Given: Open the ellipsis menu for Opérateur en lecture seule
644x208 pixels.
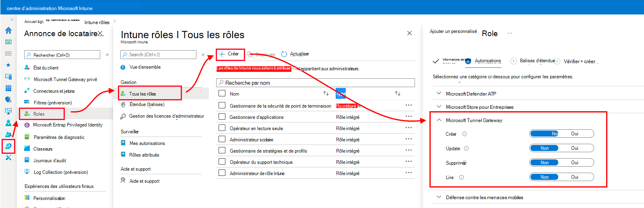Looking at the screenshot, I should [409, 128].
